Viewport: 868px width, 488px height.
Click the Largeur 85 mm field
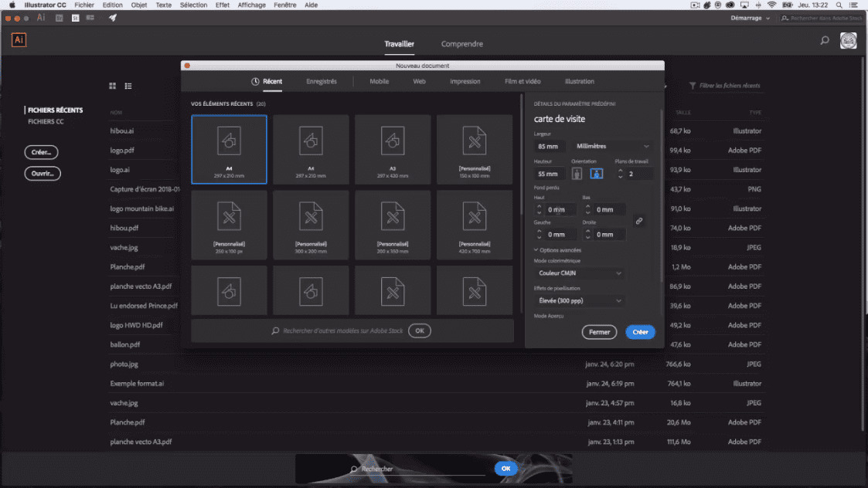pos(550,146)
